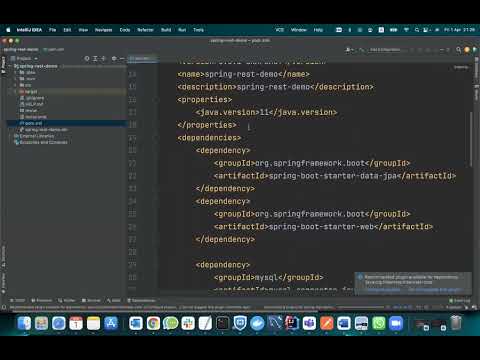Screen dimensions: 480x360
Task: Open Safari from the Dock
Action: coord(59,323)
